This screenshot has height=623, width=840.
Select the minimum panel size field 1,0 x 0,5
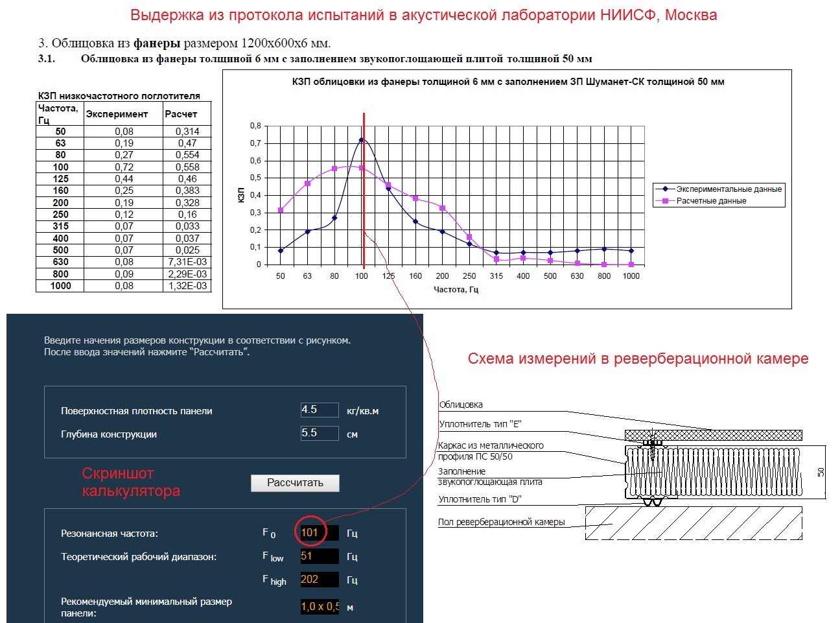pyautogui.click(x=320, y=607)
